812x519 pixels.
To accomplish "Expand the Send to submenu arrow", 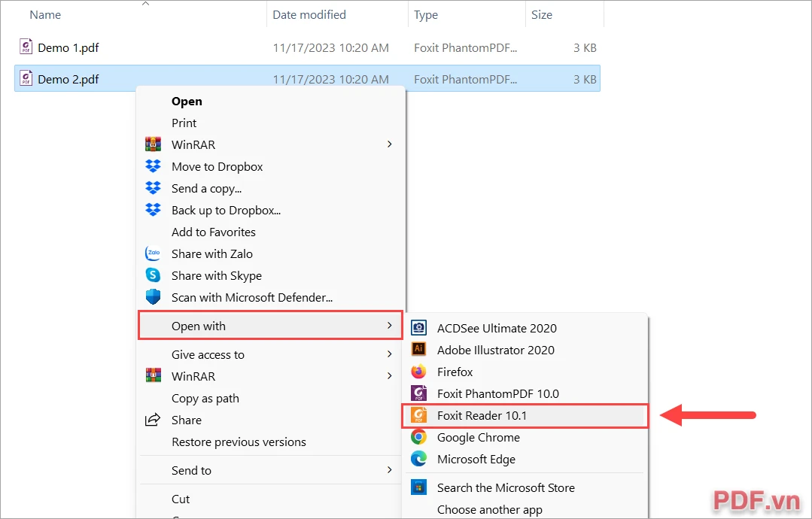I will (x=389, y=470).
